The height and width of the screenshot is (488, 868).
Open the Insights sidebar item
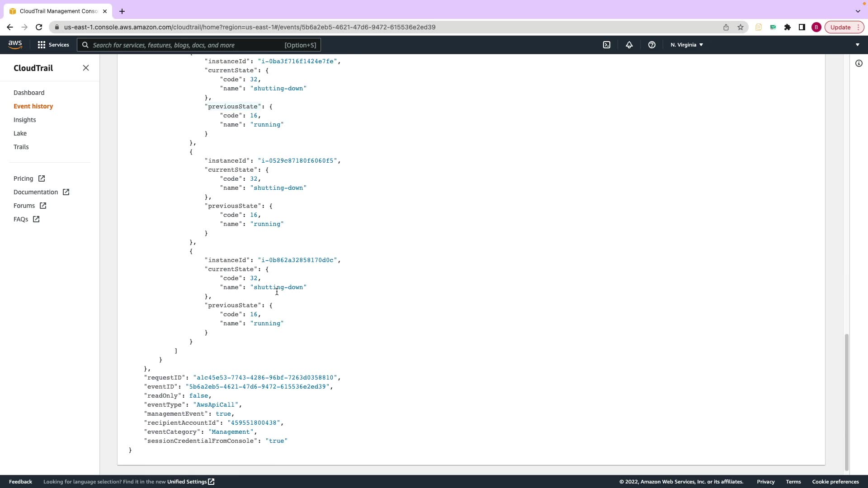24,120
